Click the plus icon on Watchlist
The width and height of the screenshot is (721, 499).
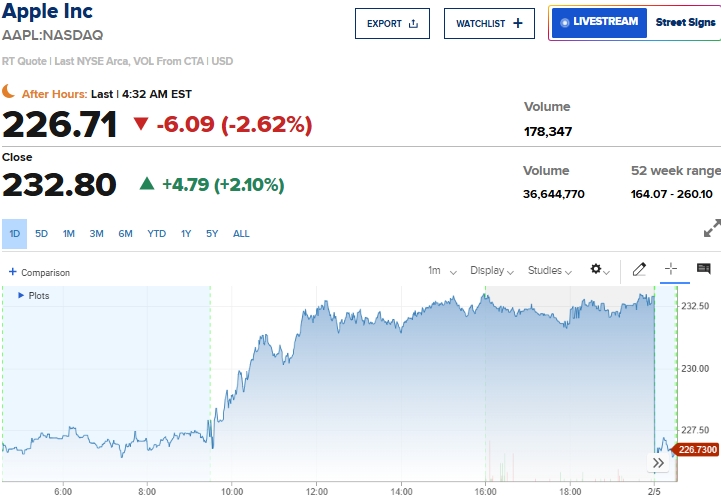tap(517, 23)
